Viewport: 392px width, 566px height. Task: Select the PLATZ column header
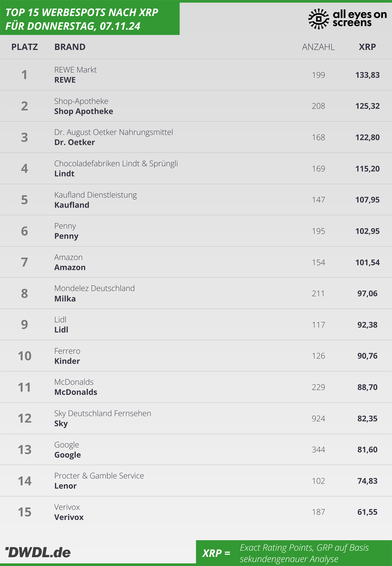click(x=24, y=47)
